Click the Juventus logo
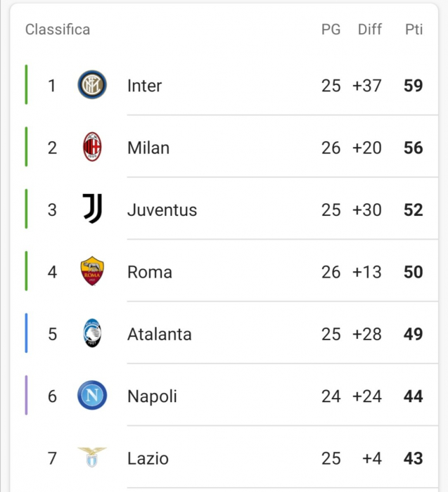The height and width of the screenshot is (492, 448). (92, 209)
